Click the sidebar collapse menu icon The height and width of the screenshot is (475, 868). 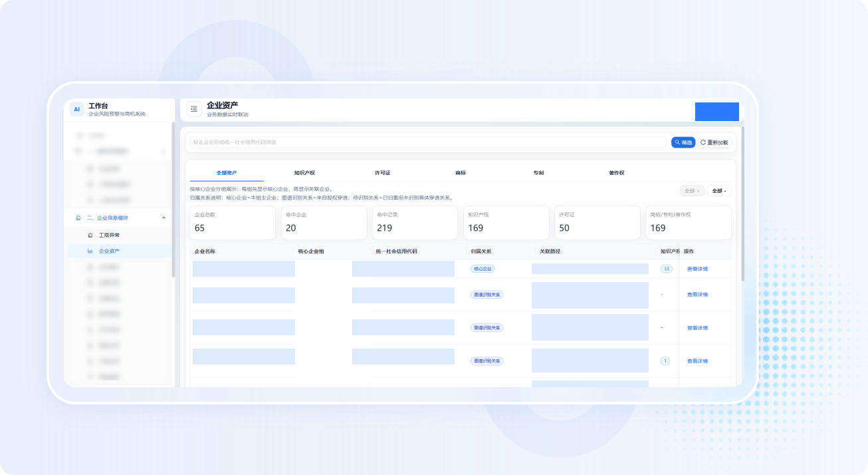(194, 109)
